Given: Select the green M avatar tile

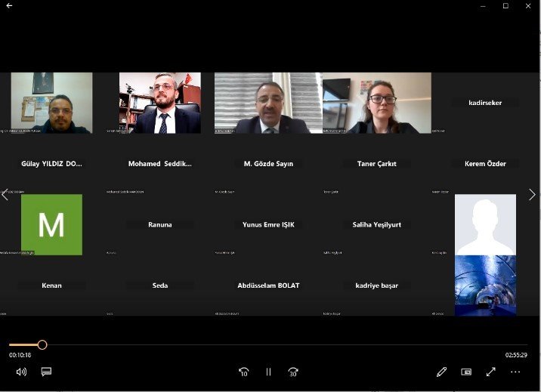Looking at the screenshot, I should coord(51,224).
